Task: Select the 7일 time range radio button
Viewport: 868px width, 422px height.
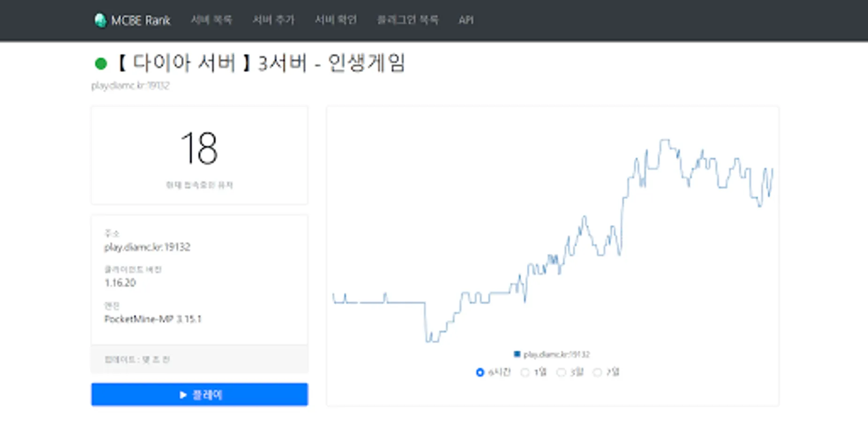Action: (x=597, y=372)
